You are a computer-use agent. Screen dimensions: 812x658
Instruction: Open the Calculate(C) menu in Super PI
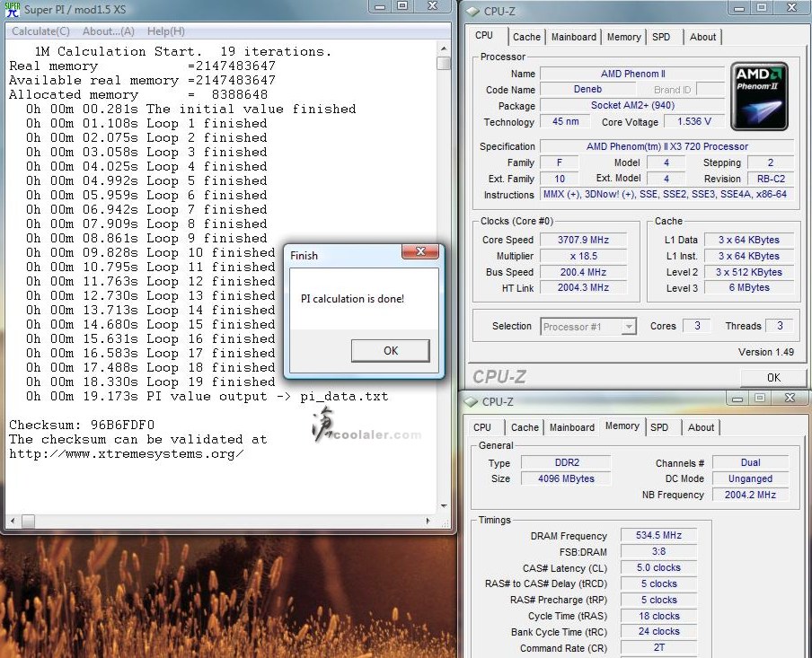[x=40, y=31]
